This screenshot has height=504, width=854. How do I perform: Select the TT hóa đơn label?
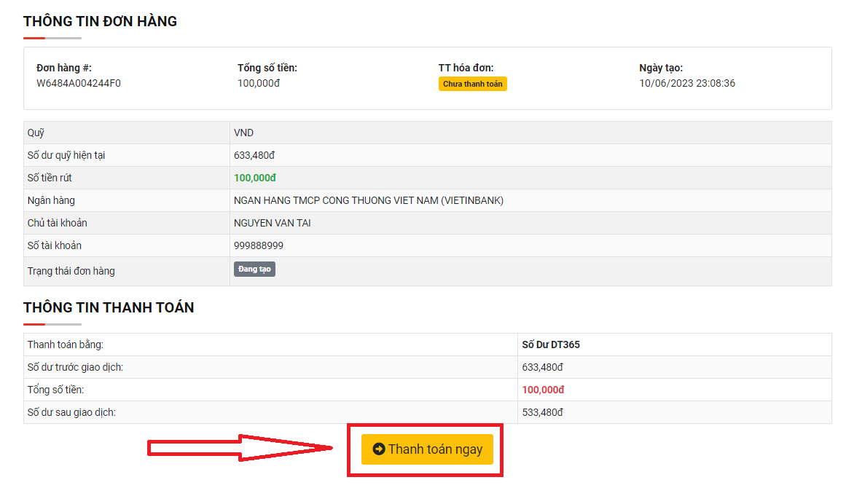tap(466, 68)
